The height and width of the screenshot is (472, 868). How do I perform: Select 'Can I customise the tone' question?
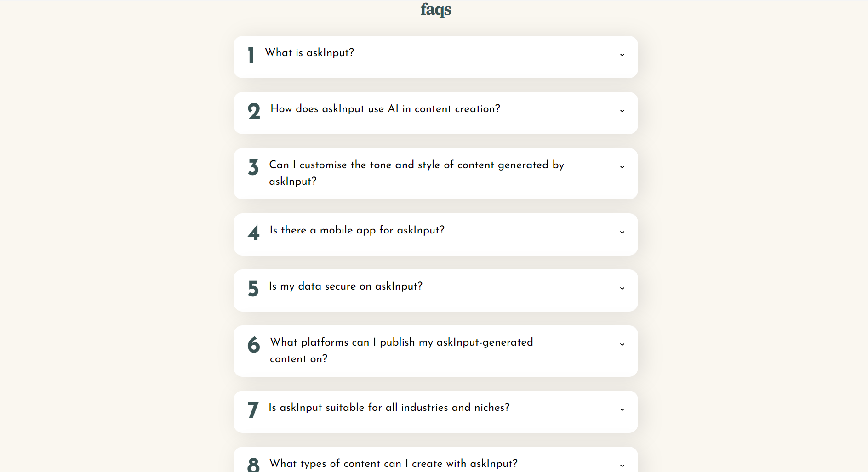(x=416, y=165)
